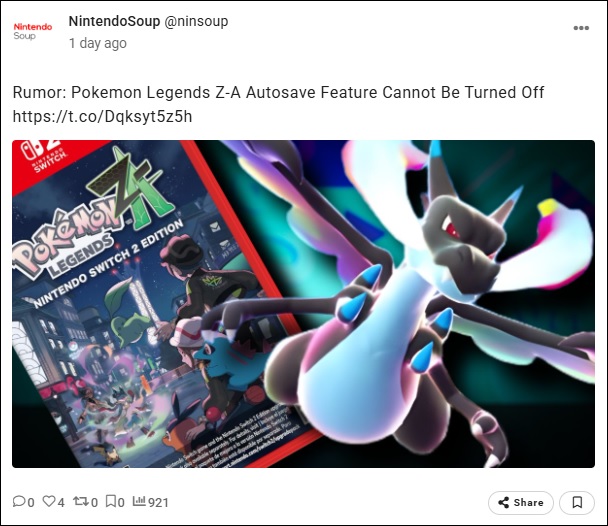Viewport: 608px width, 526px height.
Task: Click the Pokemon Legends Z-A box art
Action: [x=155, y=304]
